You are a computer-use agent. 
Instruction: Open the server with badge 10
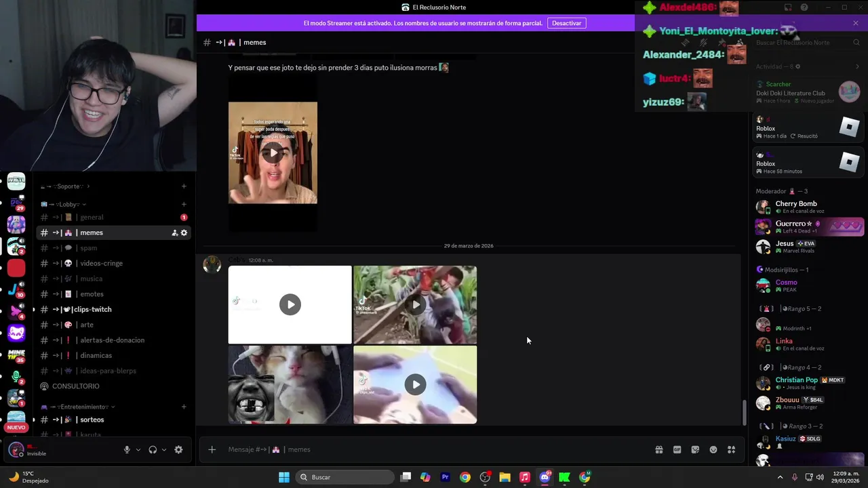(x=16, y=289)
